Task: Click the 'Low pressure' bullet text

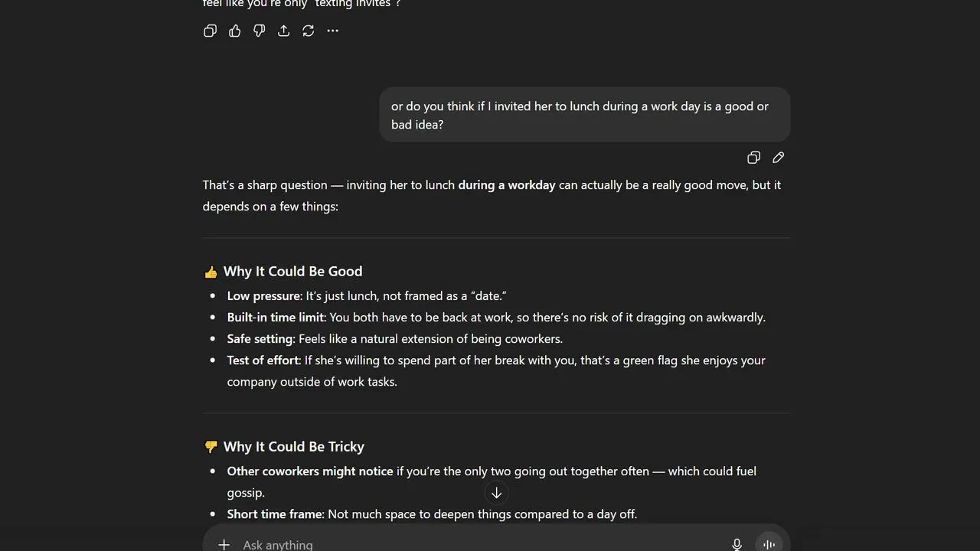Action: pos(367,295)
